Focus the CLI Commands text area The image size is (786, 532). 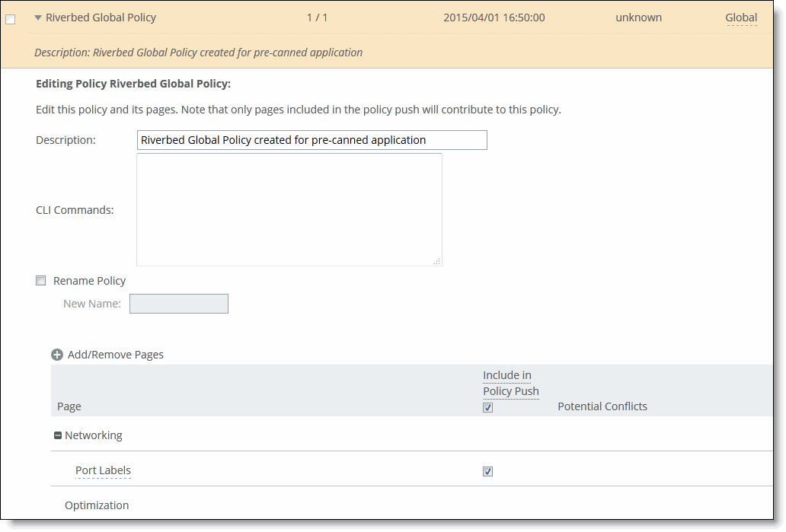tap(289, 210)
